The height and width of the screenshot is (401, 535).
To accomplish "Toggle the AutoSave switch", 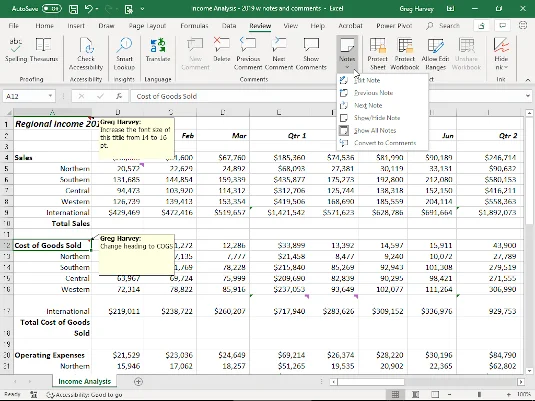I will pyautogui.click(x=52, y=9).
